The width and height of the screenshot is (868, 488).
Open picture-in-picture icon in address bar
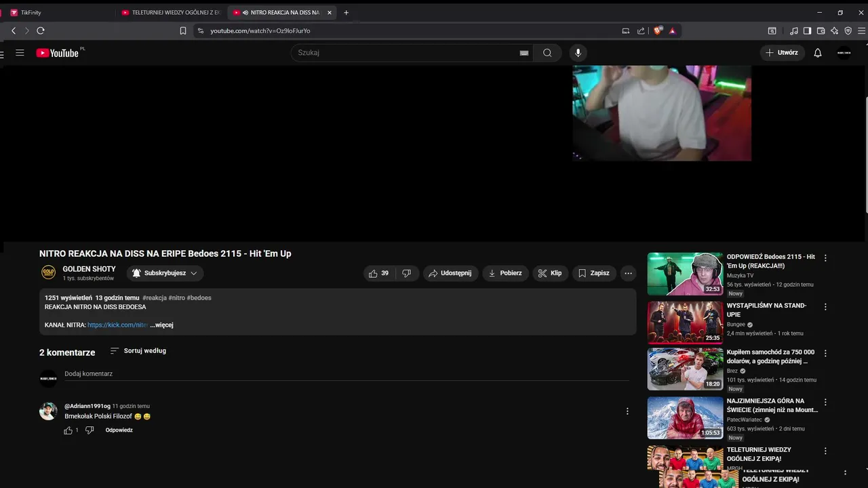tap(625, 30)
